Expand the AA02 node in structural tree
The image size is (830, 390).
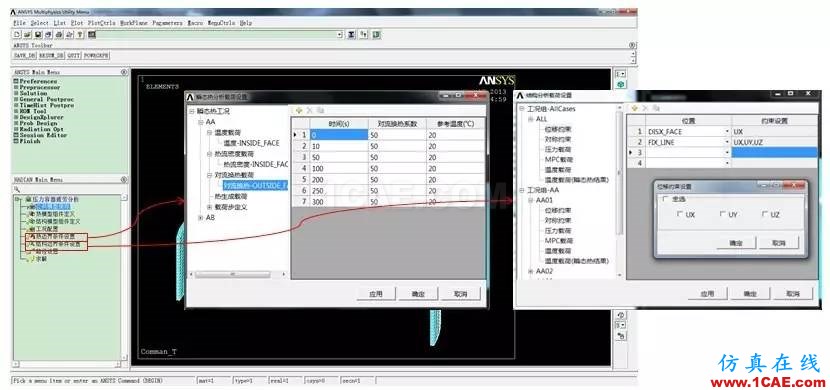(531, 271)
